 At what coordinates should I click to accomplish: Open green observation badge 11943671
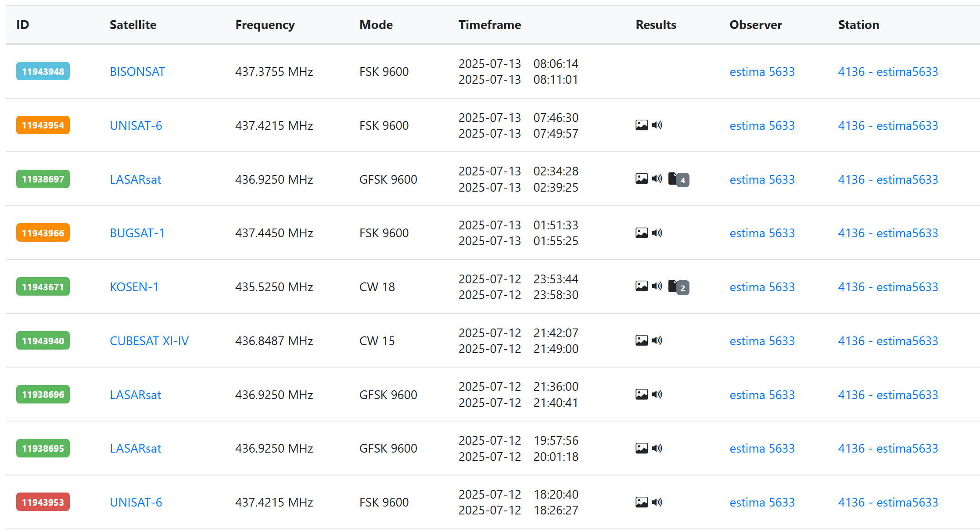[43, 287]
